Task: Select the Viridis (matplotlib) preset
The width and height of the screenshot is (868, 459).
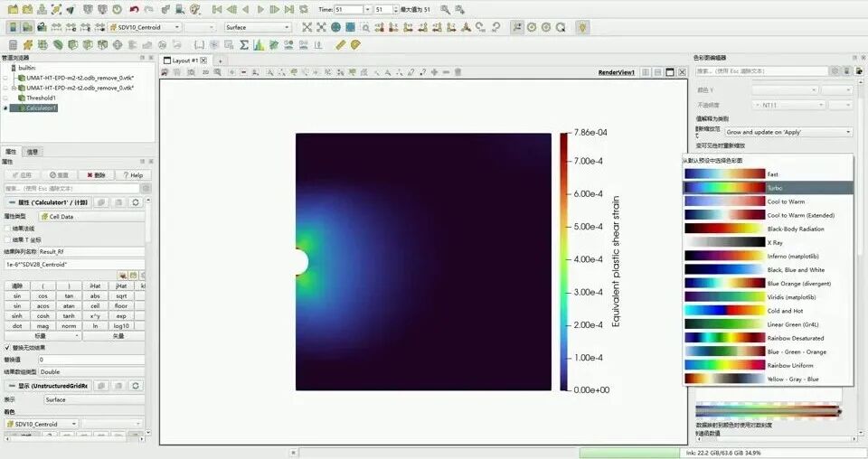Action: (x=768, y=297)
